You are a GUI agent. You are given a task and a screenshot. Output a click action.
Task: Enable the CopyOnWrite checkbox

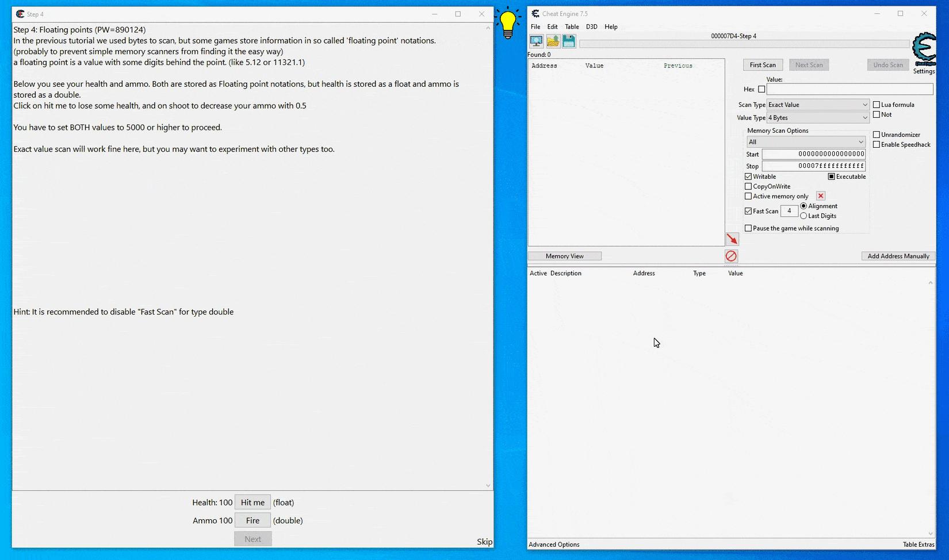[748, 186]
